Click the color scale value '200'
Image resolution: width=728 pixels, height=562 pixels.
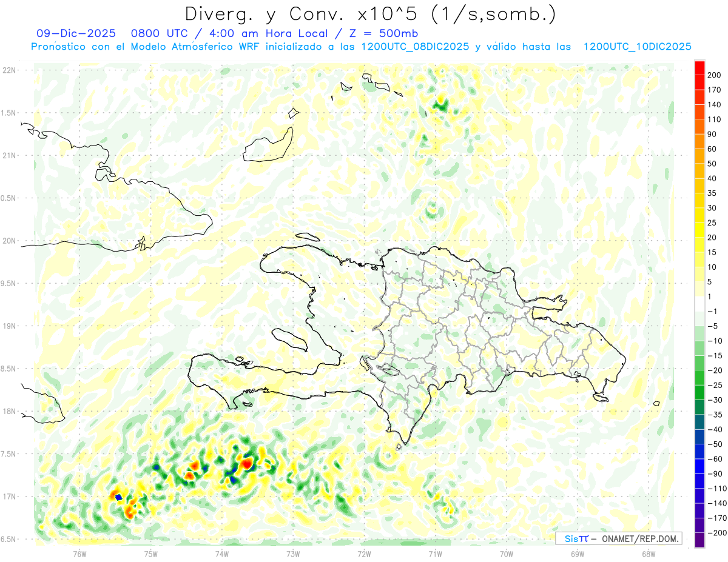pos(715,75)
